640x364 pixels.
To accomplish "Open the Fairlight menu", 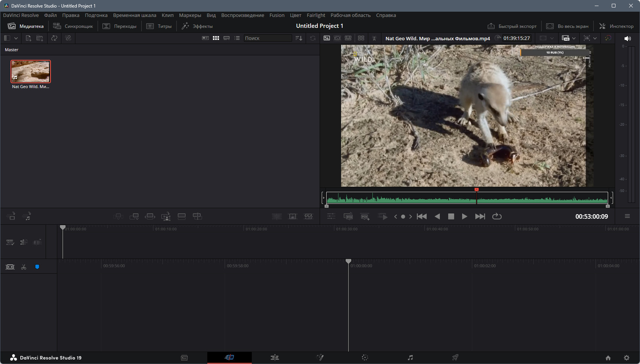I will tap(315, 15).
